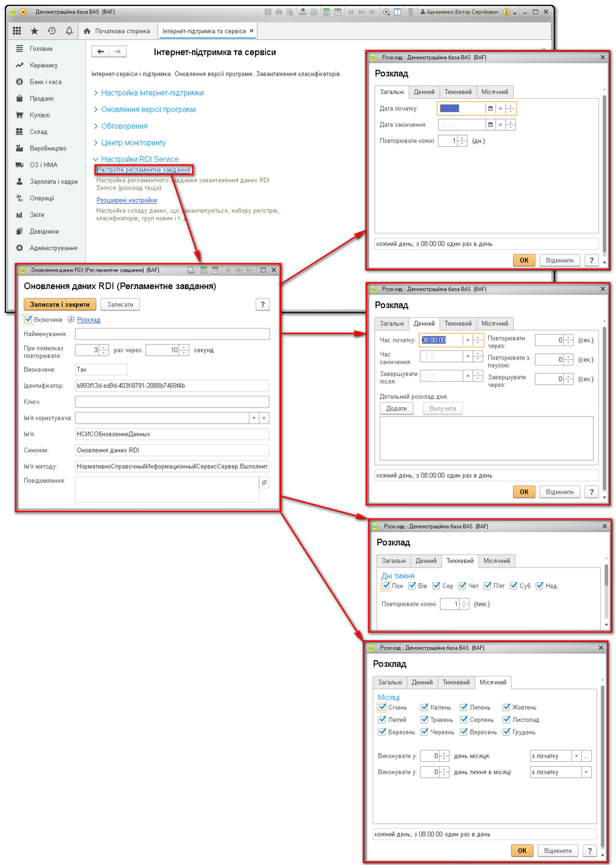The width and height of the screenshot is (616, 865).
Task: Open Настроїти регламентне завдання link
Action: pyautogui.click(x=144, y=170)
